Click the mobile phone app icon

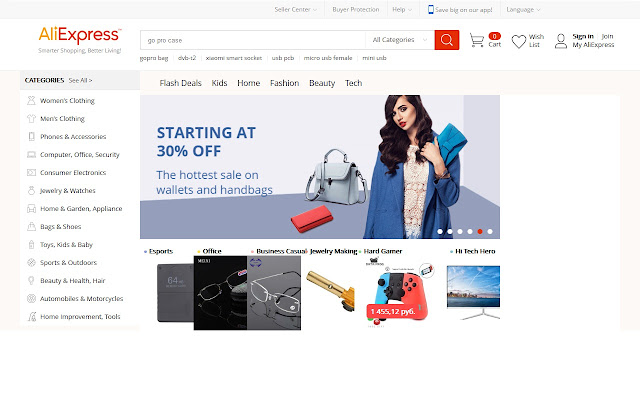(431, 9)
